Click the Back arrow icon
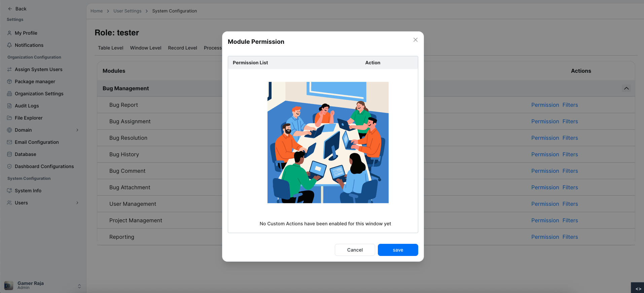644x293 pixels. coord(10,9)
